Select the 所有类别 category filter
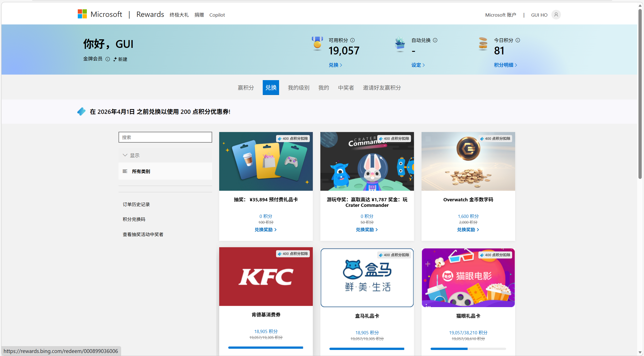 pyautogui.click(x=141, y=171)
